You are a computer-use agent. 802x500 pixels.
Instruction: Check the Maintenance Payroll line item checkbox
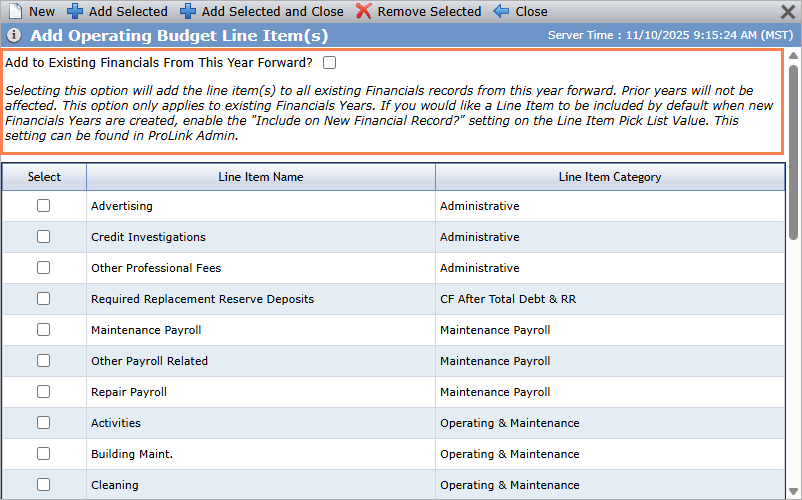43,330
